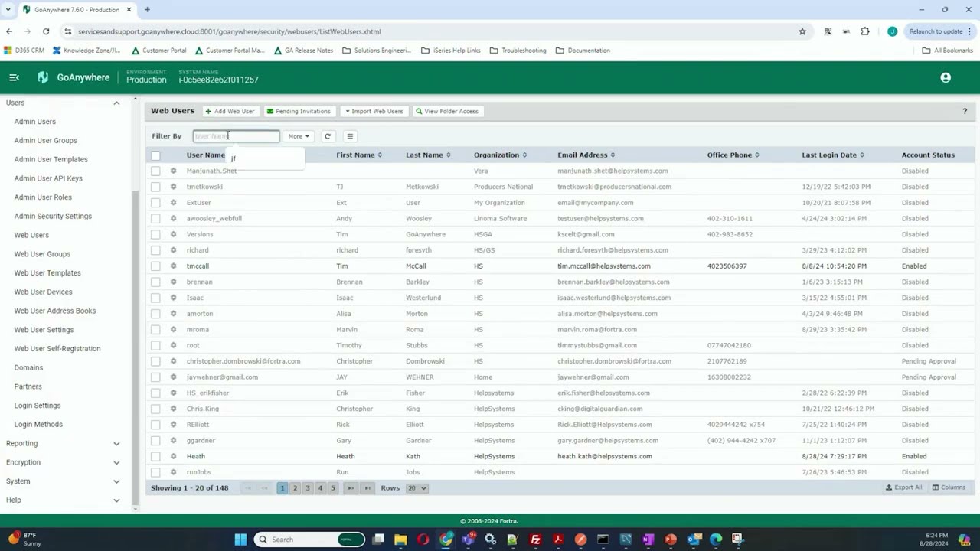980x551 pixels.
Task: Open the user account profile icon
Action: click(x=946, y=77)
